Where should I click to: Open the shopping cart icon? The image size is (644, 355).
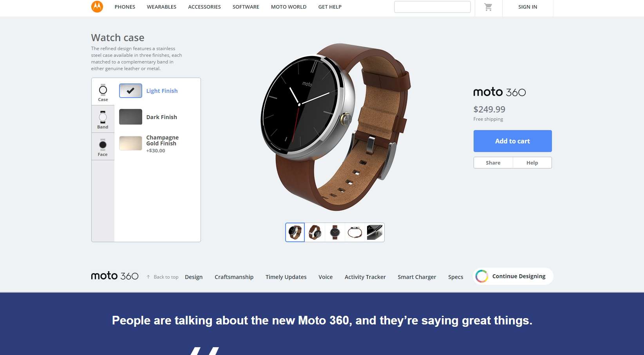488,7
